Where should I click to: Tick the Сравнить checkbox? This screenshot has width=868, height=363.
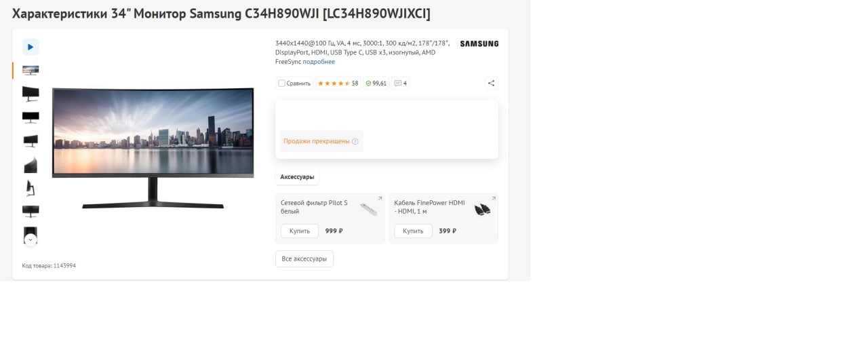[x=281, y=83]
